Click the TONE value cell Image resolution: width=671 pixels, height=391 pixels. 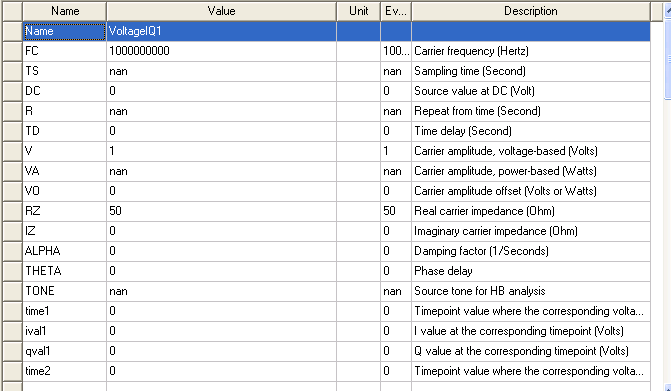pyautogui.click(x=221, y=291)
